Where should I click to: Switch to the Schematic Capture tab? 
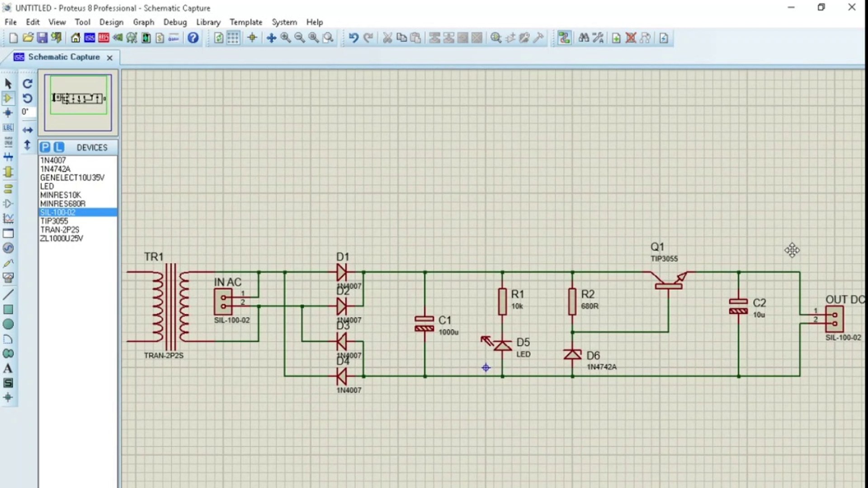point(63,57)
